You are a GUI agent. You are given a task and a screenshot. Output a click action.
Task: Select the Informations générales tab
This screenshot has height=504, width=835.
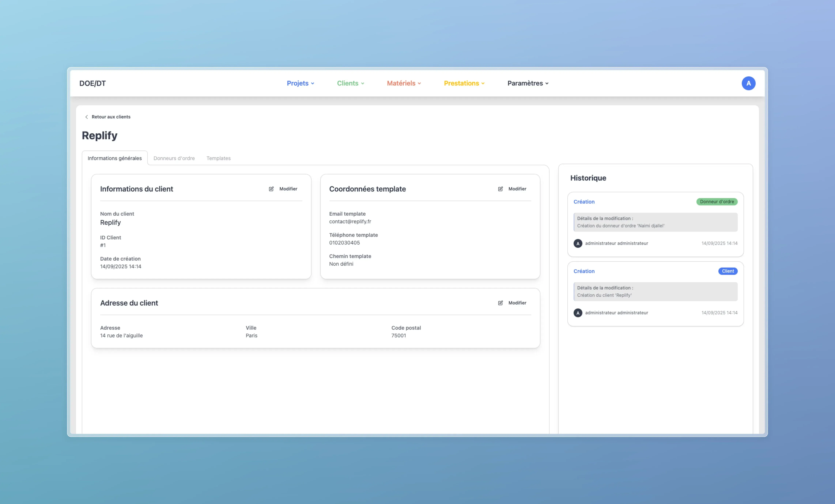pyautogui.click(x=115, y=158)
